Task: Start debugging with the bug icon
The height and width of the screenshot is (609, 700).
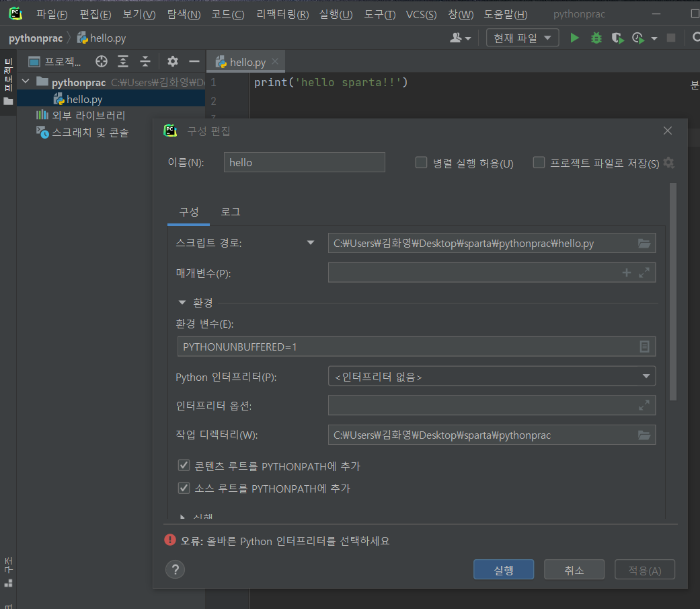Action: click(x=596, y=38)
